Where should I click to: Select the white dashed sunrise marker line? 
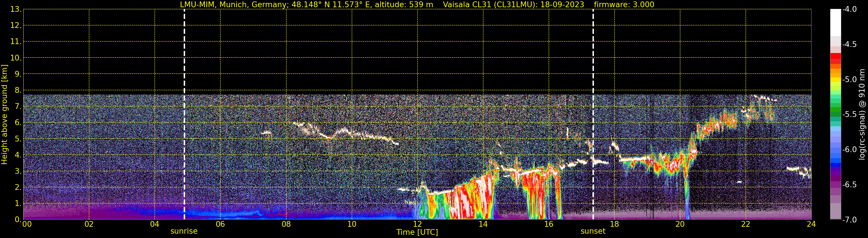[x=184, y=101]
